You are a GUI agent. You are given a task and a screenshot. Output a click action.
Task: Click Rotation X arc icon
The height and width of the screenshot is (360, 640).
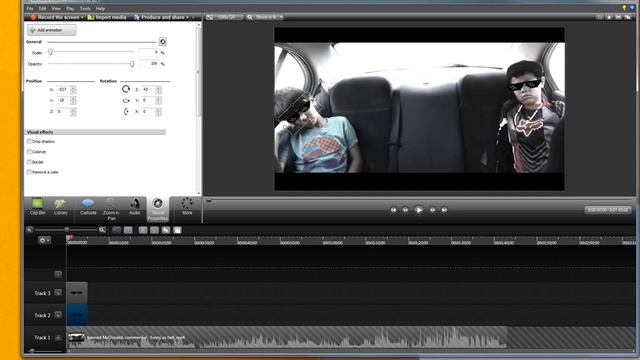click(126, 111)
